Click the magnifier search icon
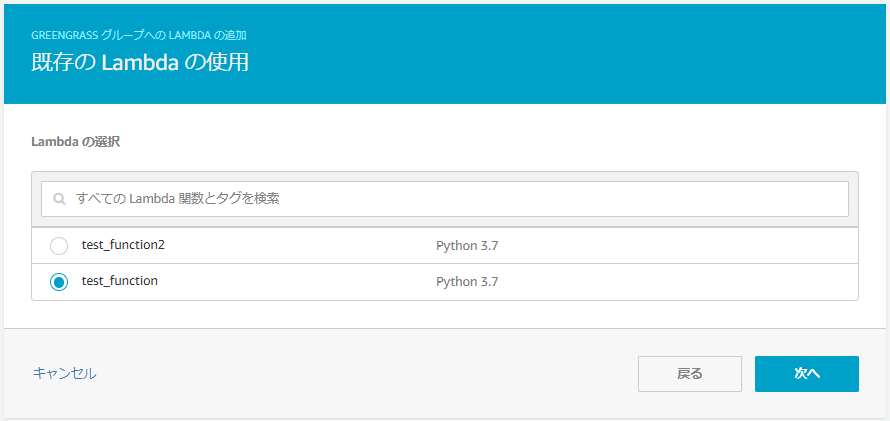The height and width of the screenshot is (421, 890). pyautogui.click(x=60, y=199)
